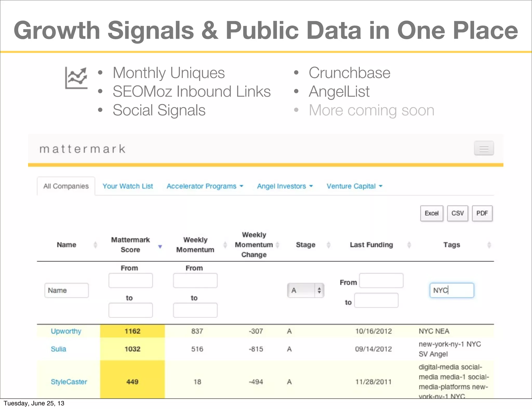This screenshot has width=532, height=409.
Task: Open Venture Capital dropdown
Action: tap(354, 186)
